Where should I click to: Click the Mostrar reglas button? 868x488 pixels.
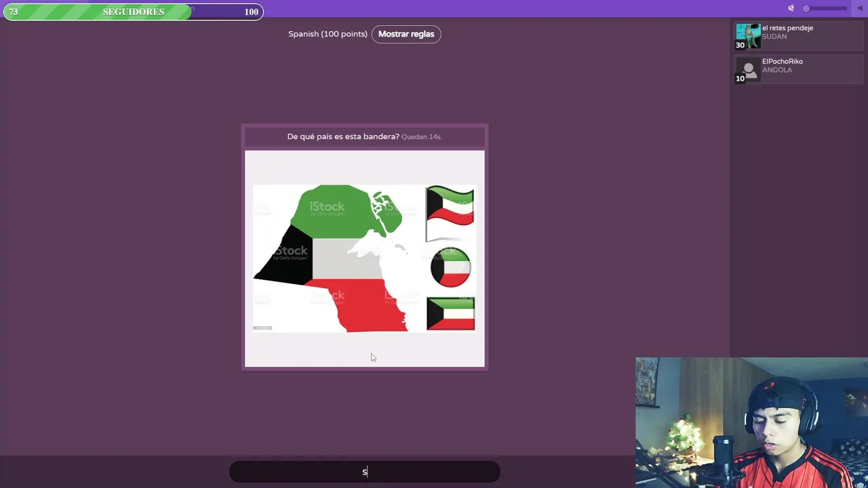click(406, 34)
